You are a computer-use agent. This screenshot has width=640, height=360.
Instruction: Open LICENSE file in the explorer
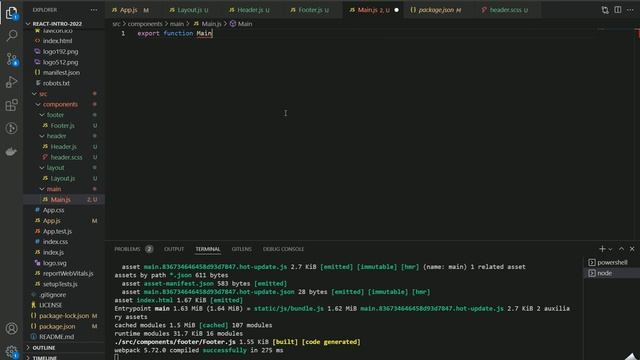(x=51, y=305)
